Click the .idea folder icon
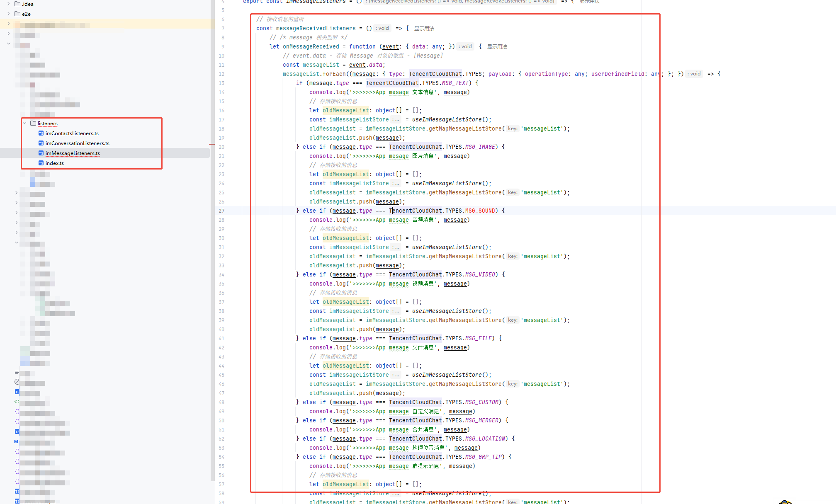The width and height of the screenshot is (836, 504). [x=17, y=4]
